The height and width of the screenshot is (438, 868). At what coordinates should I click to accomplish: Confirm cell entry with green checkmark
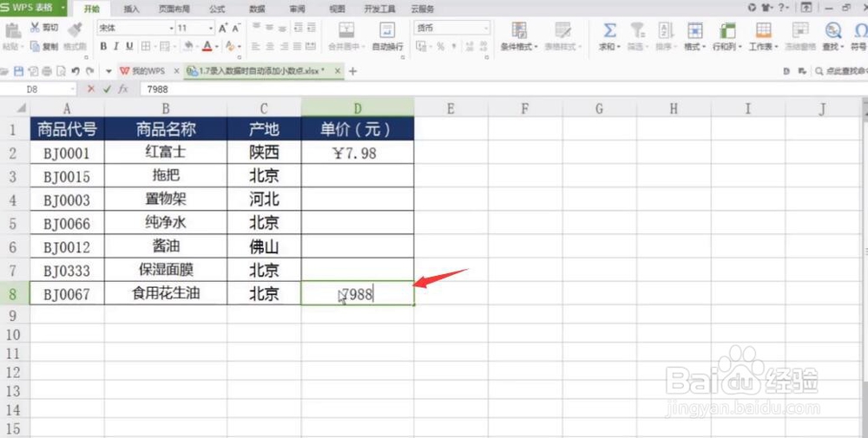[107, 89]
